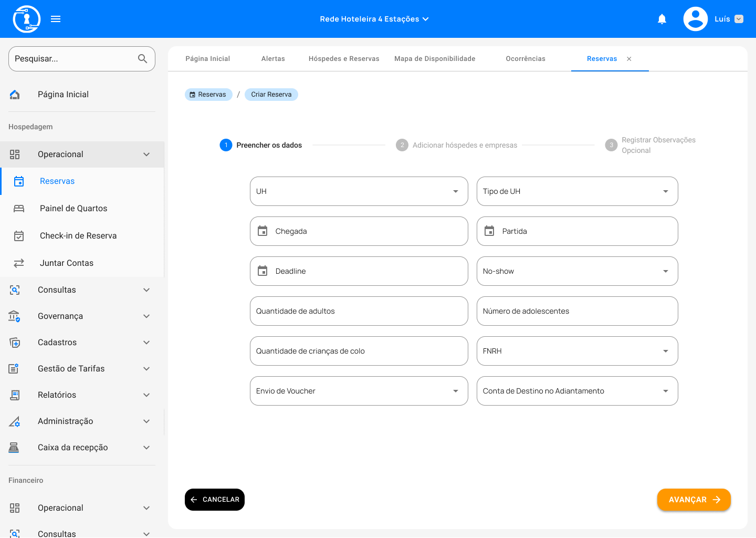Open the hamburger menu icon
Viewport: 756px width, 538px height.
click(x=56, y=19)
